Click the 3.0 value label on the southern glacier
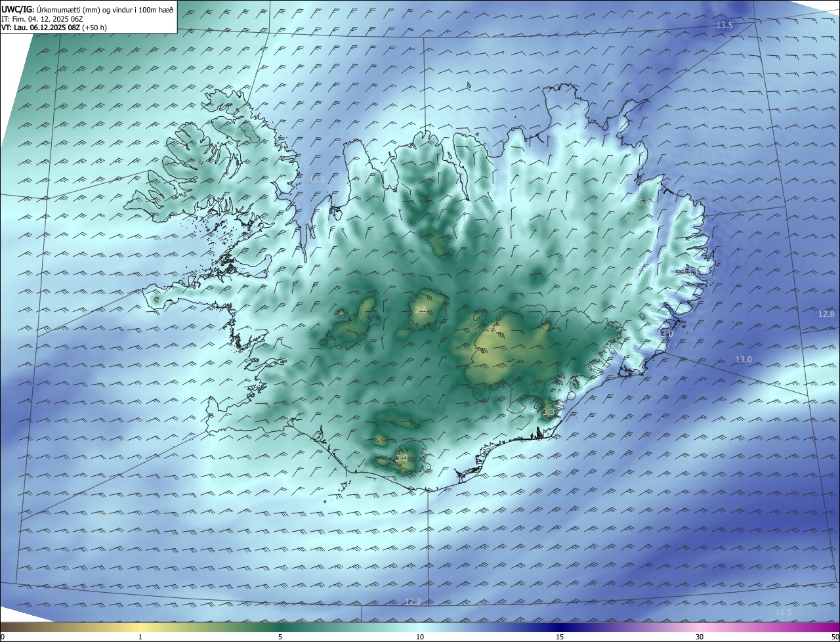 pyautogui.click(x=402, y=458)
